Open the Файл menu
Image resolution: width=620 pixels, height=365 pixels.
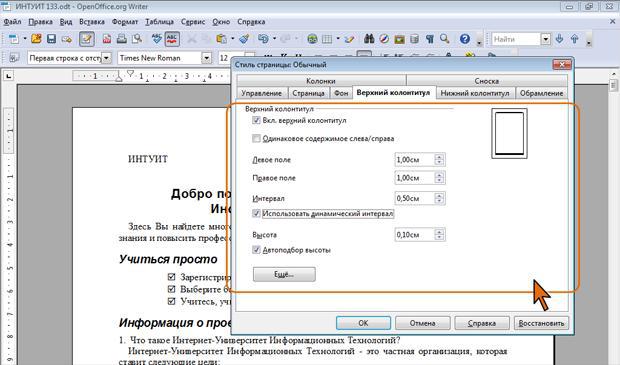tap(13, 22)
